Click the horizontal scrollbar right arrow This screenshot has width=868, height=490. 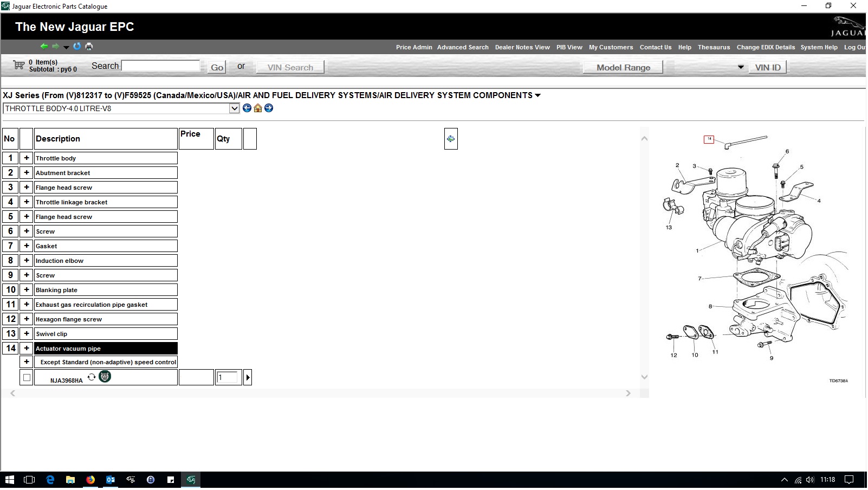[x=629, y=394]
